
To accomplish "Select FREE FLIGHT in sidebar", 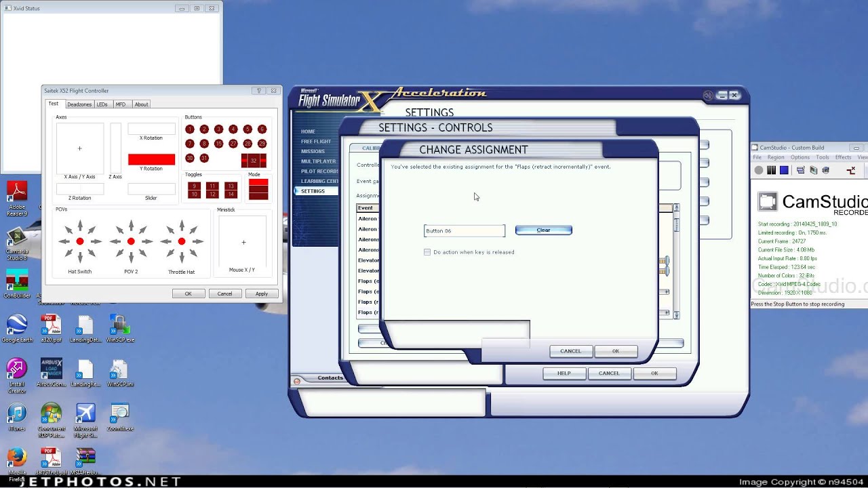I will pyautogui.click(x=316, y=142).
